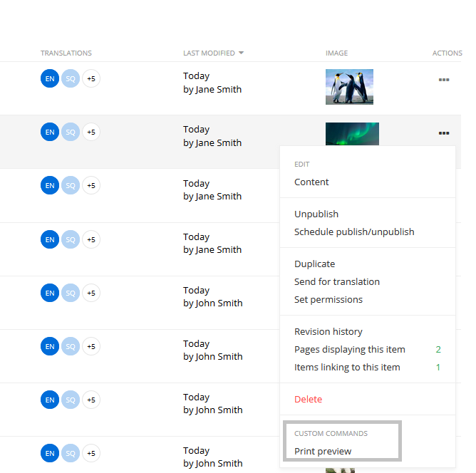The width and height of the screenshot is (476, 473).
Task: Select EN translation badge in first row
Action: click(50, 78)
